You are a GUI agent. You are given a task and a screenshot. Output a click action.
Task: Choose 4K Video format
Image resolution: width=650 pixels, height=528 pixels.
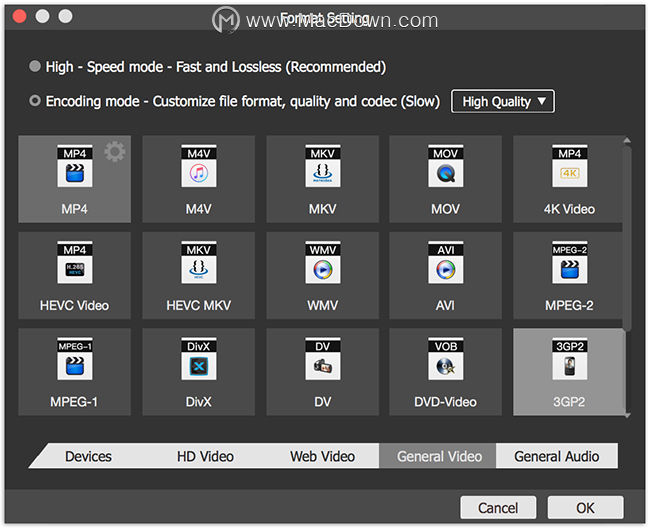point(568,179)
